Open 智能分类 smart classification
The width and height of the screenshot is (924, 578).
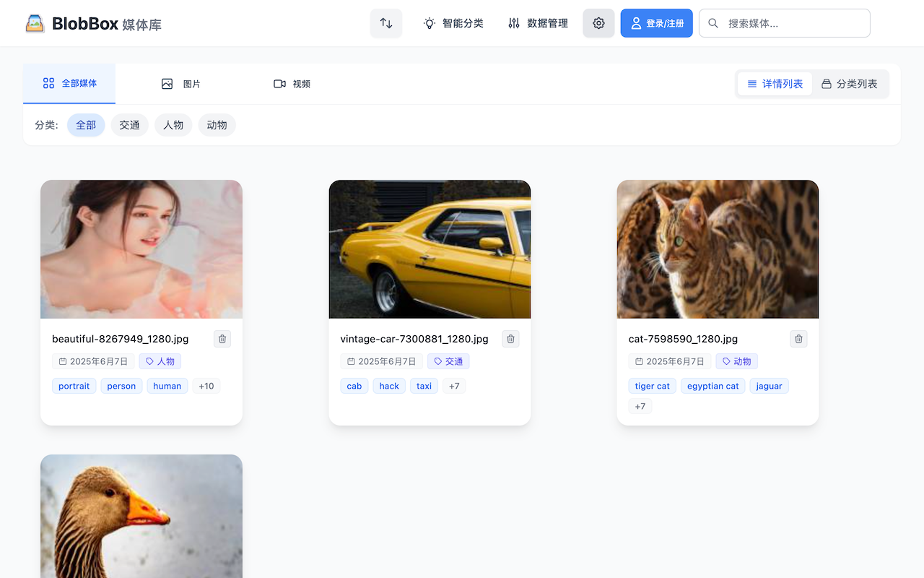coord(453,23)
